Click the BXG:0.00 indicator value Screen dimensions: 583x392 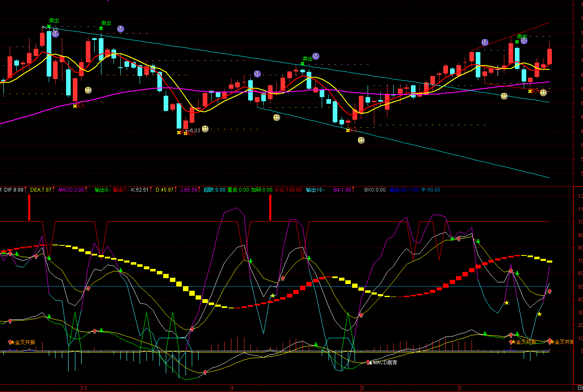[375, 190]
